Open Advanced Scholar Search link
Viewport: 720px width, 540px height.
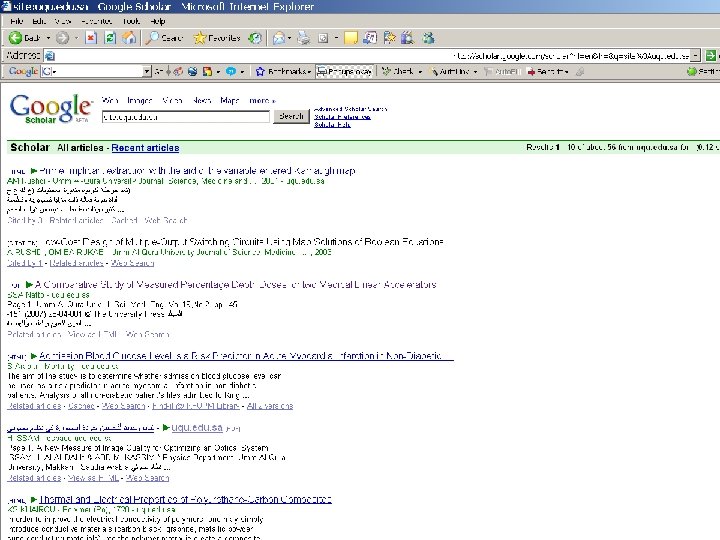click(351, 109)
